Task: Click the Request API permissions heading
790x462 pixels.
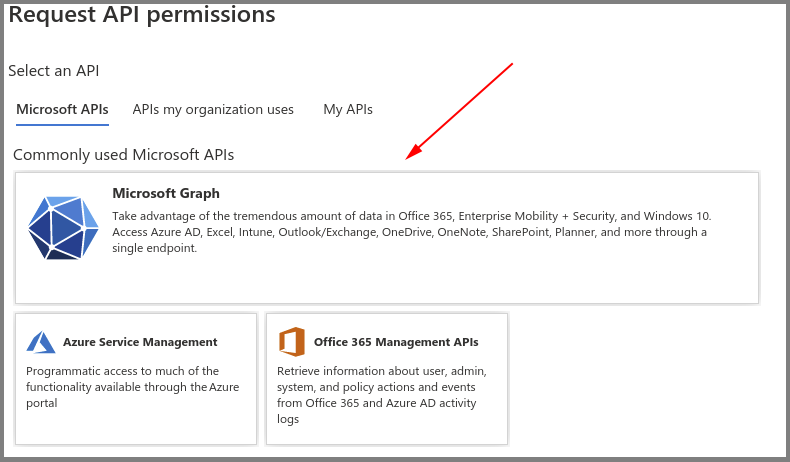Action: [x=142, y=15]
